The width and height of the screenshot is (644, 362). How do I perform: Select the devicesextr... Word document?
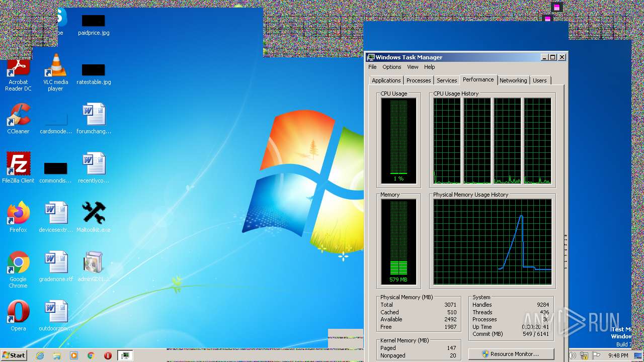[x=55, y=217]
